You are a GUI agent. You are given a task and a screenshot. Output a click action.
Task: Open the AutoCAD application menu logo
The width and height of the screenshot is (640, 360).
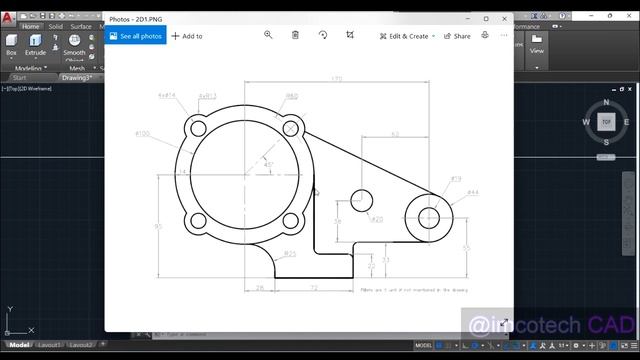point(8,18)
